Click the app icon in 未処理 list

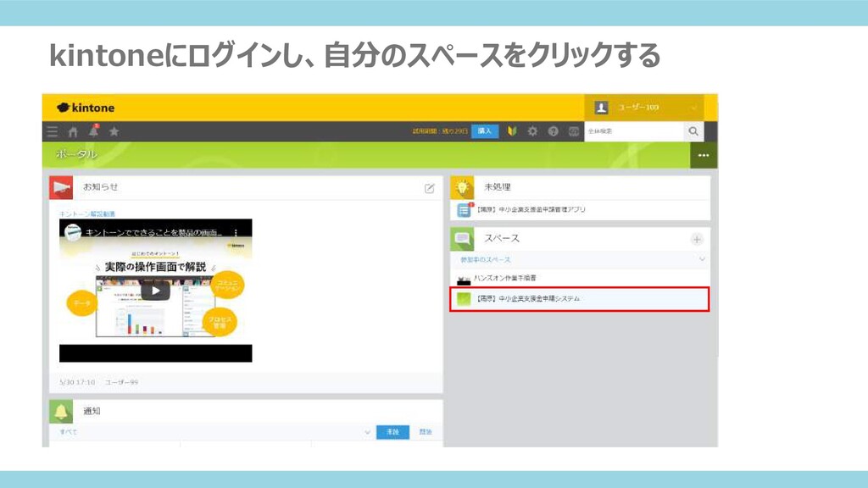(x=464, y=210)
